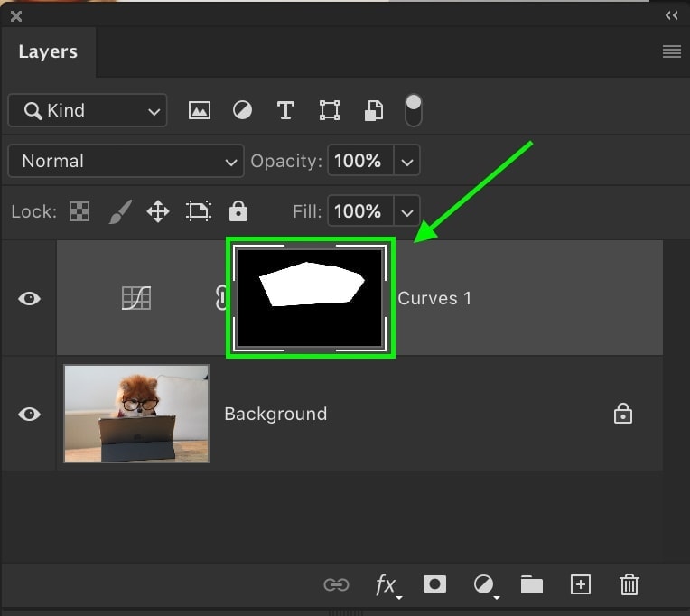Screen dimensions: 690x616
Task: Select the Layers tab
Action: pos(48,51)
